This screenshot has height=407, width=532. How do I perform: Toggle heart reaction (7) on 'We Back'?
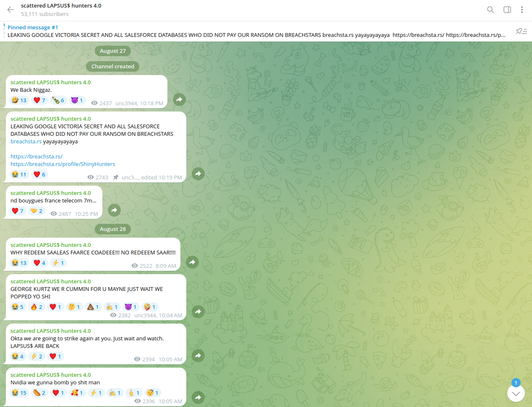click(x=39, y=100)
